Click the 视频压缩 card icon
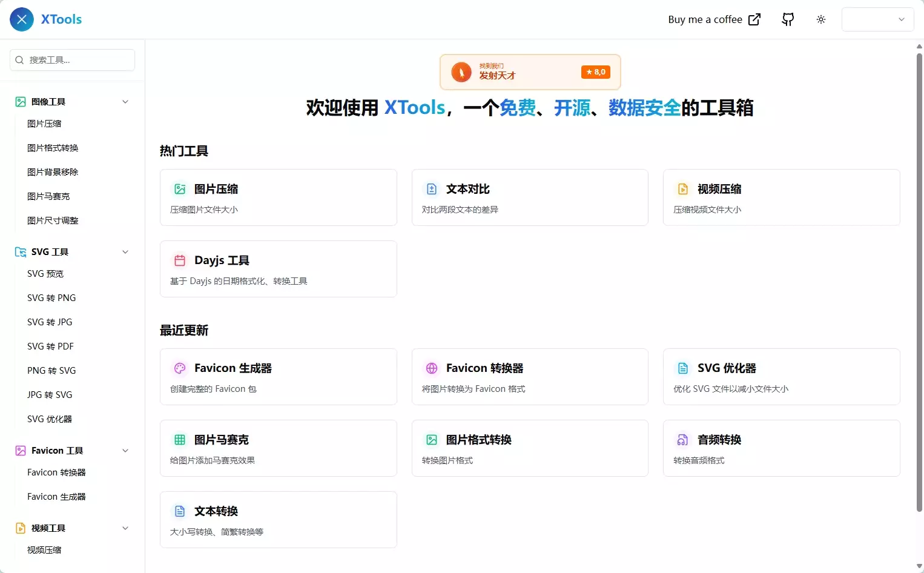924x573 pixels. (x=683, y=189)
